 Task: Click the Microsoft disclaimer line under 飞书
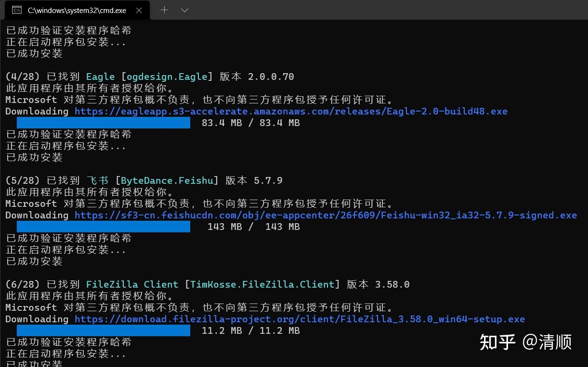tap(199, 203)
